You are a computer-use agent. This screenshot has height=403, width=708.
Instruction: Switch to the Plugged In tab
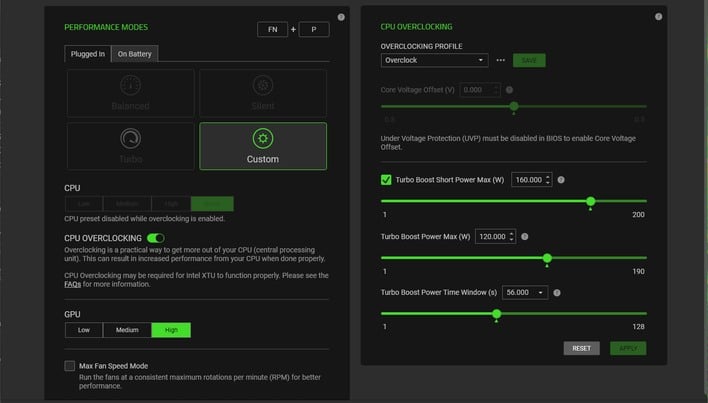coord(88,54)
